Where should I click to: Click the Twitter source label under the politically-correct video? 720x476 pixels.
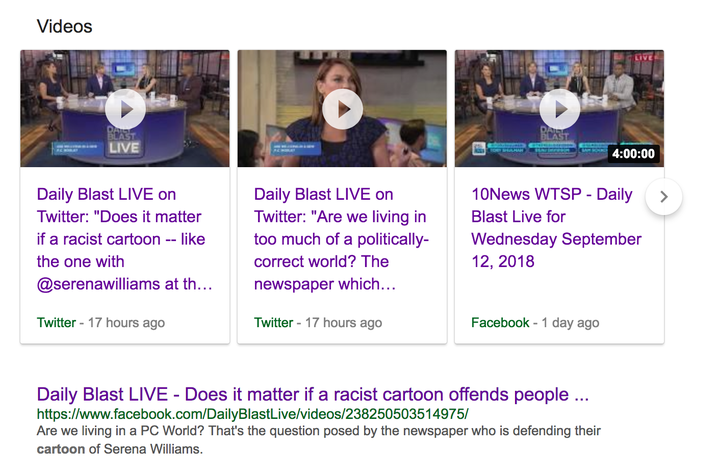(x=273, y=323)
